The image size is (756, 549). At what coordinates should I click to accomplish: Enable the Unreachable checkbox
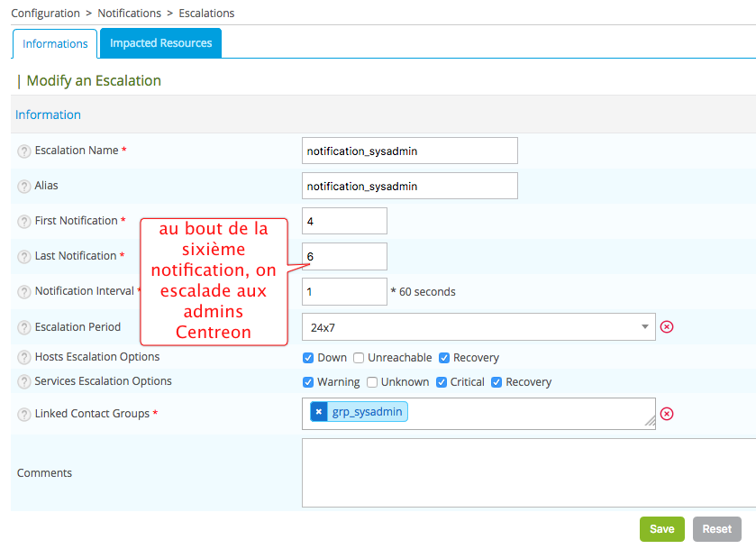[x=359, y=358]
